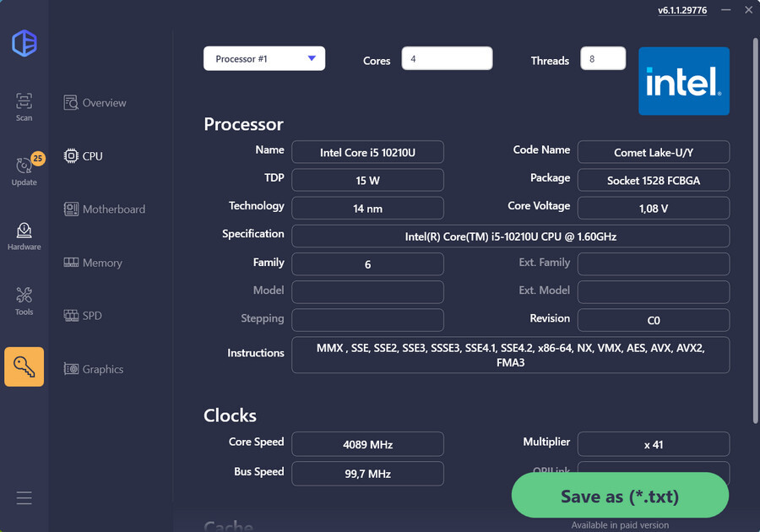Click the Clocks section heading
This screenshot has width=760, height=532.
[x=230, y=415]
